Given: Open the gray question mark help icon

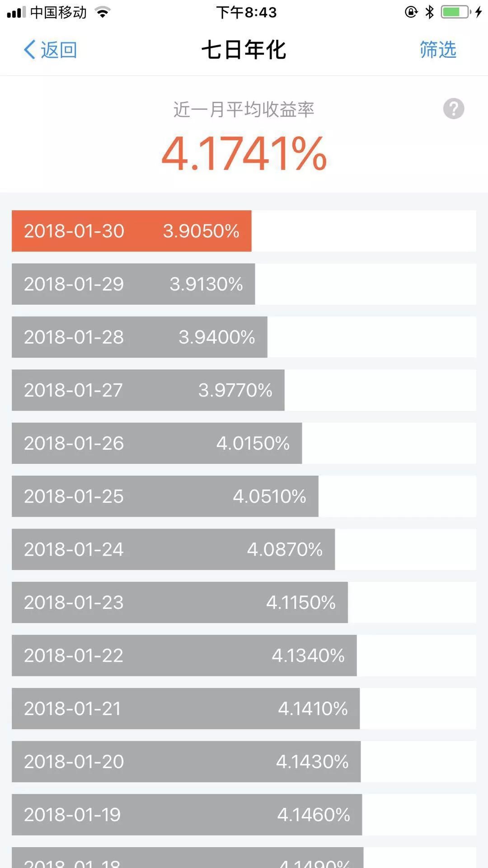Looking at the screenshot, I should pyautogui.click(x=453, y=109).
